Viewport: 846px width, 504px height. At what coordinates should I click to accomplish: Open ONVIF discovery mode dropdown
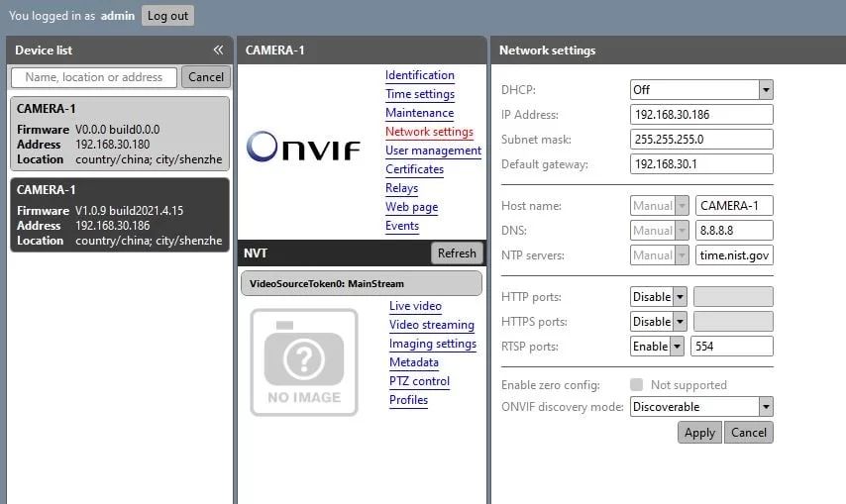click(x=701, y=407)
